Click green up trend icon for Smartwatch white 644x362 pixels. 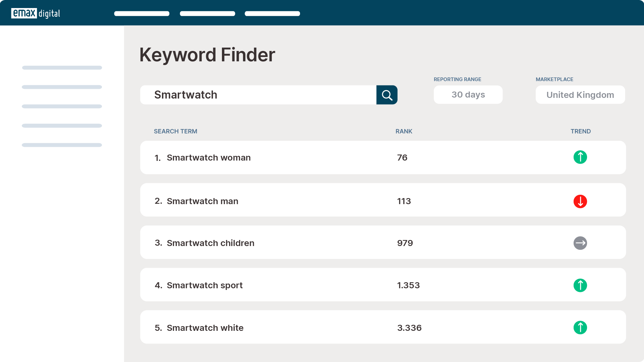[x=580, y=327]
